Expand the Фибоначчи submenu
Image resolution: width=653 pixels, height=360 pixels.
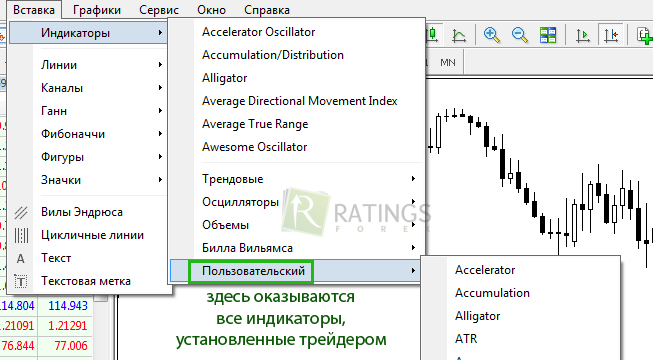point(88,134)
